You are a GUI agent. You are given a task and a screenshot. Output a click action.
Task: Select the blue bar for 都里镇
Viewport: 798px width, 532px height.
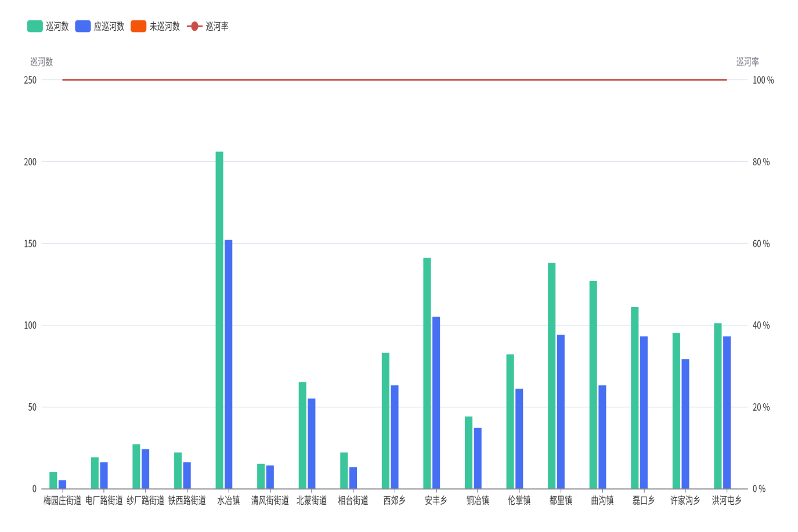coord(561,411)
